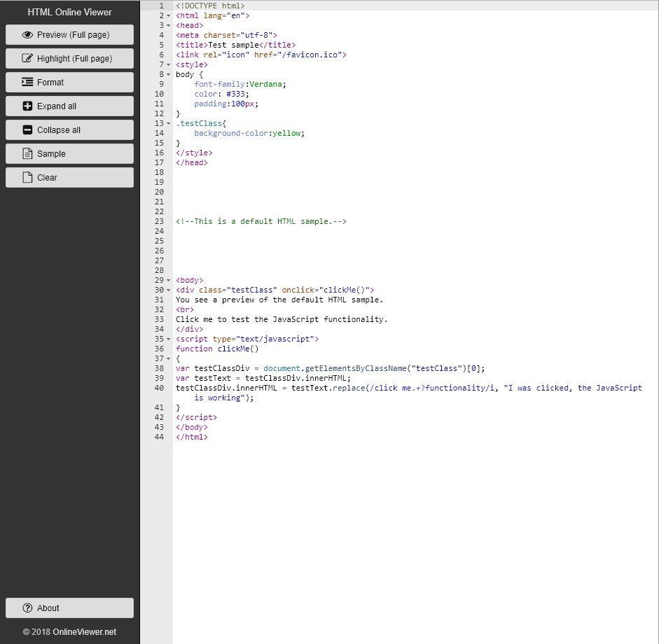The height and width of the screenshot is (644, 659).
Task: Click the closing </div> tag
Action: [x=190, y=330]
